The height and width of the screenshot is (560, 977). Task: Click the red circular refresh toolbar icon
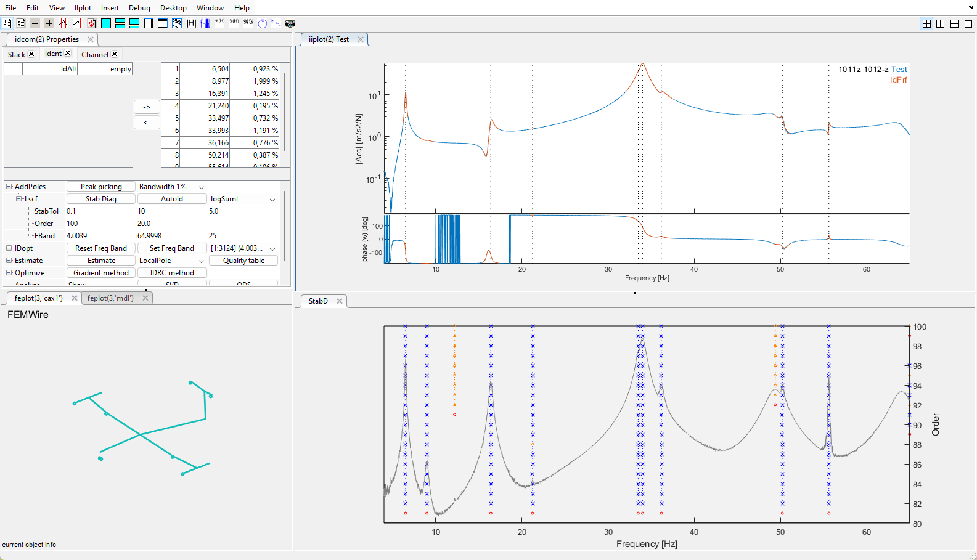(92, 23)
